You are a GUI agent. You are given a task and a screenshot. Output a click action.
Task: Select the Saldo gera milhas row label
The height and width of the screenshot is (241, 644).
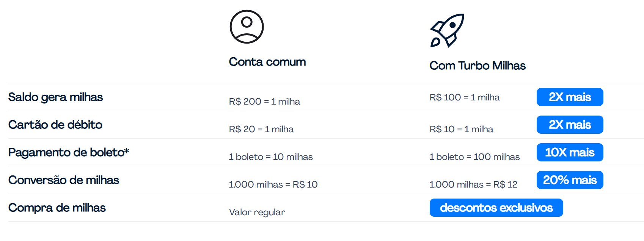tap(55, 97)
